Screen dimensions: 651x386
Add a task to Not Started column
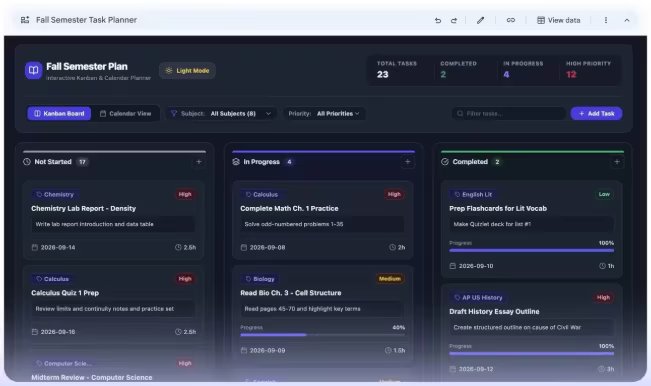coord(199,162)
